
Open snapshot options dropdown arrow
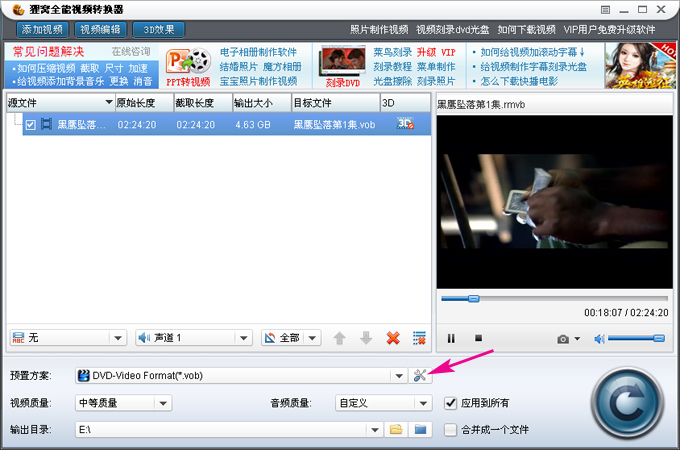point(577,339)
